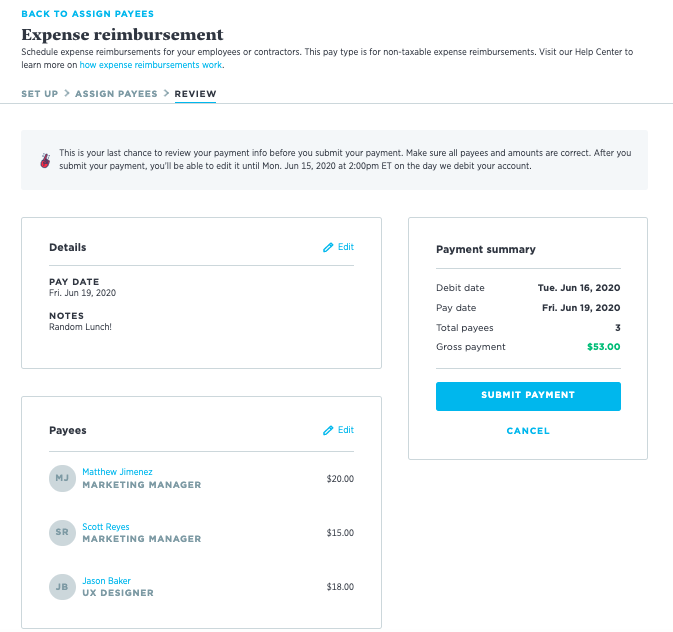Click pencil icon in Details card
This screenshot has height=632, width=673.
click(328, 247)
